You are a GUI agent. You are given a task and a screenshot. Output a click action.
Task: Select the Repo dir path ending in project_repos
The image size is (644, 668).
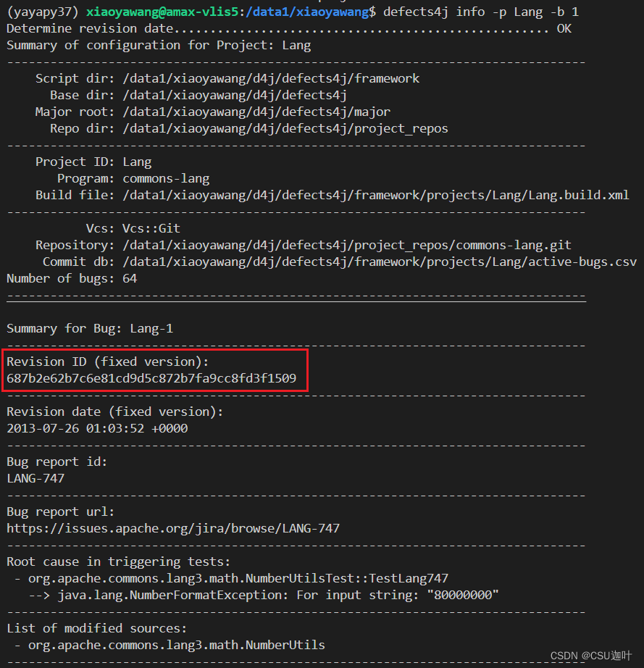pyautogui.click(x=285, y=128)
